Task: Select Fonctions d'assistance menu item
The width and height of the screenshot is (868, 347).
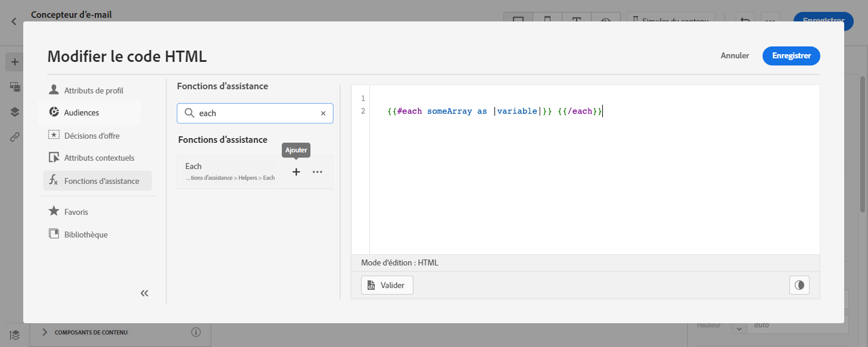Action: (101, 181)
